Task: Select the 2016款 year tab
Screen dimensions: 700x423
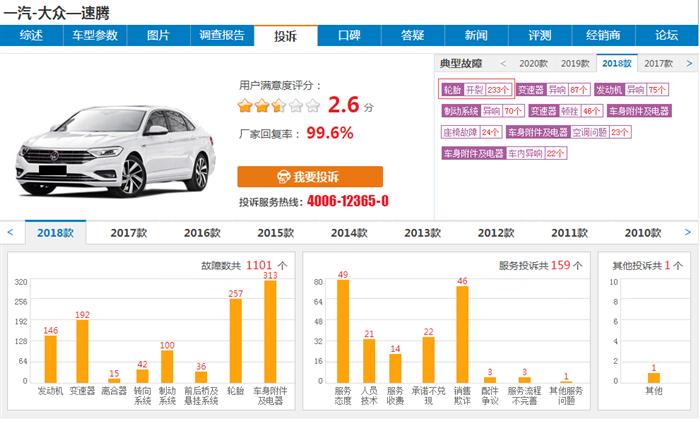Action: click(x=202, y=232)
